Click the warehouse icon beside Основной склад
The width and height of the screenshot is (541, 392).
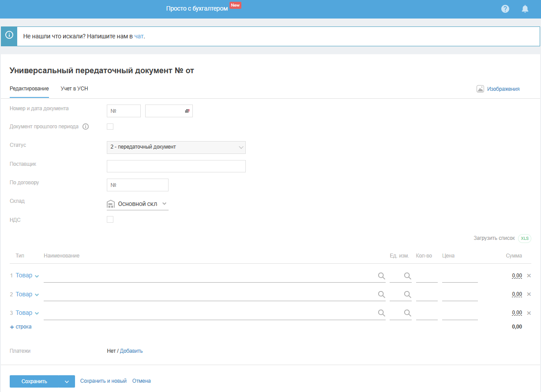[x=111, y=204]
